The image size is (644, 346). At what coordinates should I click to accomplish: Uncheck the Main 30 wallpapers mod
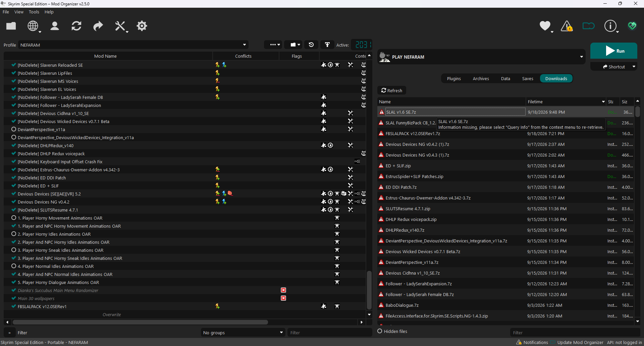click(14, 298)
